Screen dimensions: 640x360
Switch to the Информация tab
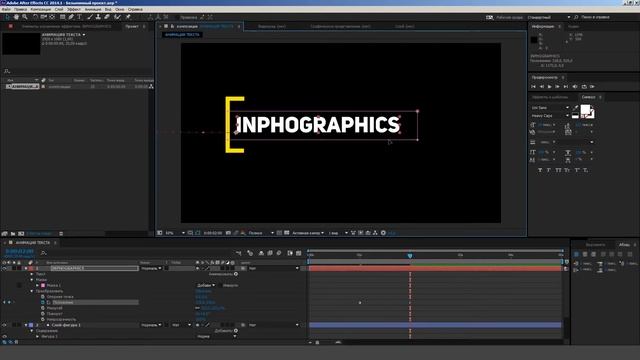tap(542, 27)
